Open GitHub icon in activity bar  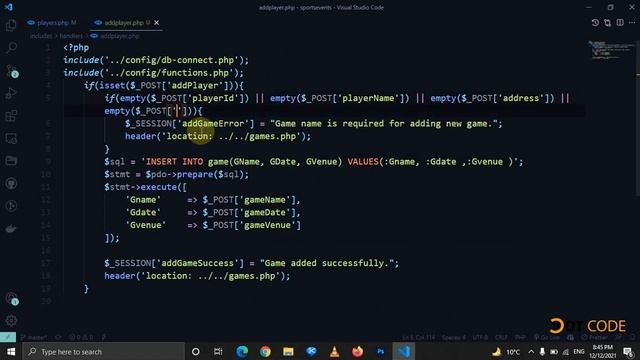pos(11,183)
